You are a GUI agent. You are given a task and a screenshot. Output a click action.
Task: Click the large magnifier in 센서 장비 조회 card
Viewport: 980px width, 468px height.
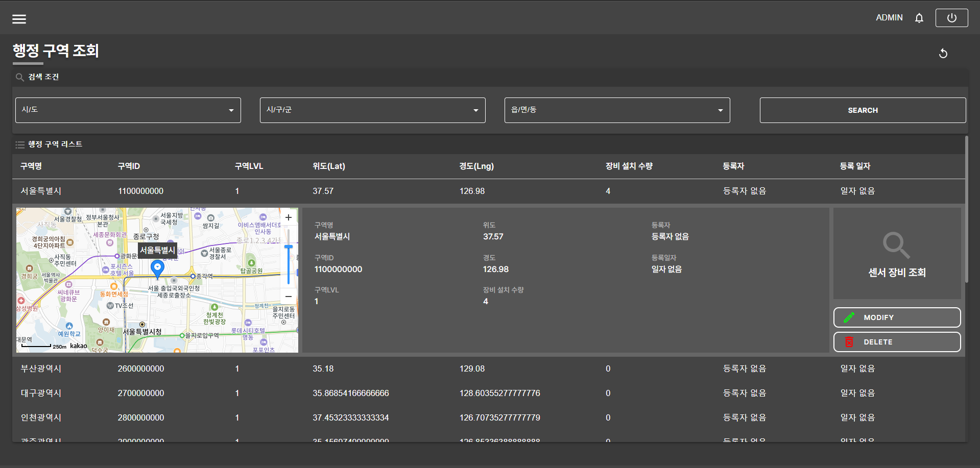[x=896, y=245]
